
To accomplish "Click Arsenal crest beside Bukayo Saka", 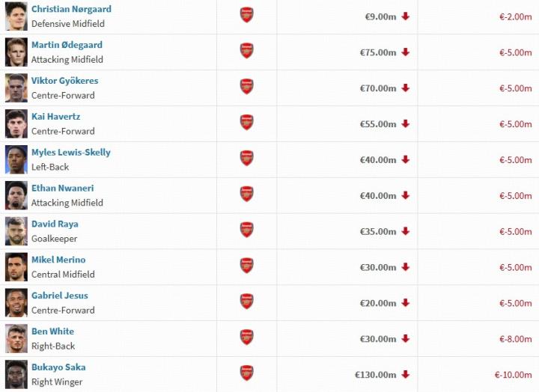I will tap(246, 373).
